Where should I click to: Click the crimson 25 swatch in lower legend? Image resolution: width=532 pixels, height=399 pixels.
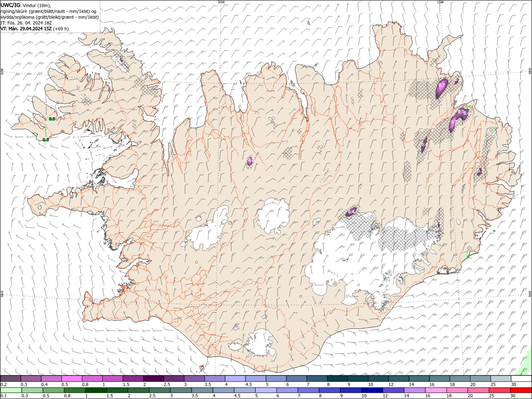point(500,390)
